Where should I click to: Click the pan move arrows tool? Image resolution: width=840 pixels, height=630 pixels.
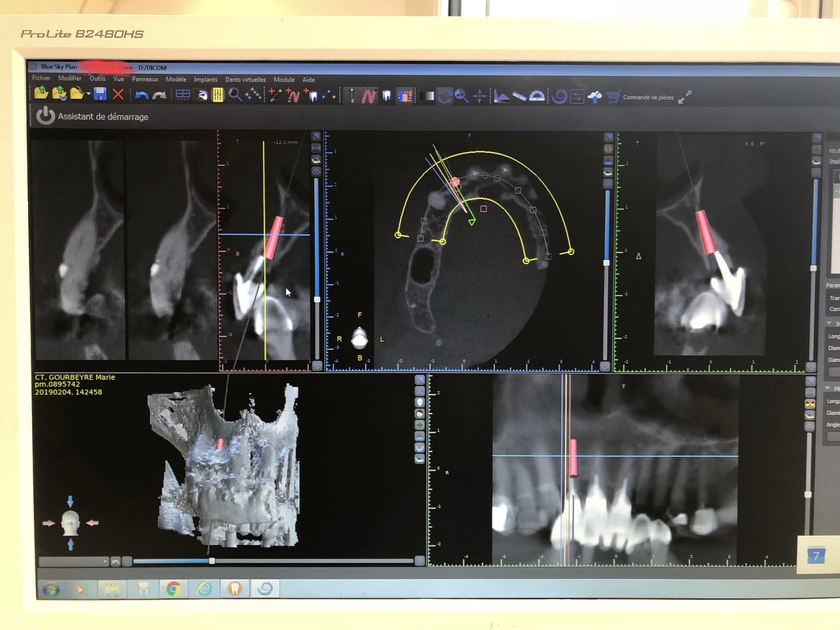tap(479, 96)
